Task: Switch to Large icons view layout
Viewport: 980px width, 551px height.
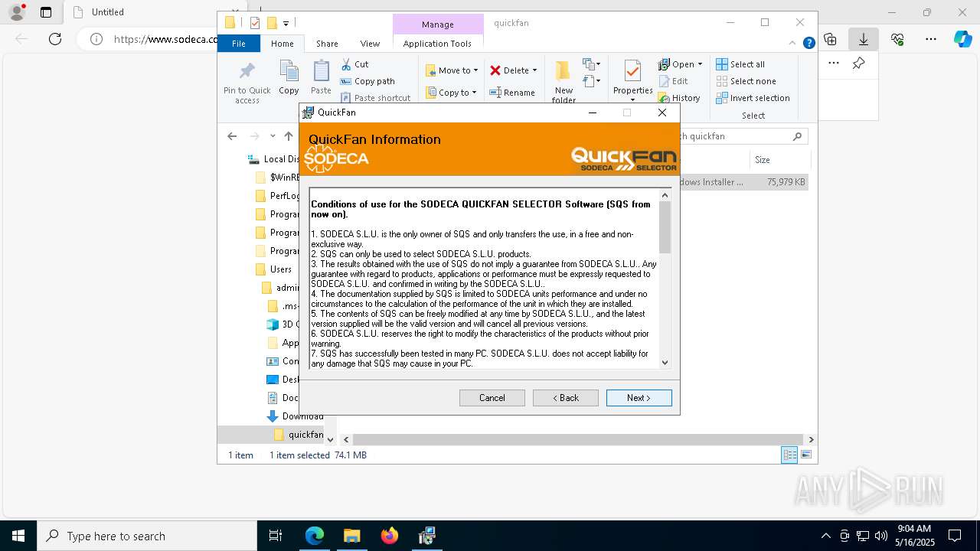Action: (x=806, y=455)
